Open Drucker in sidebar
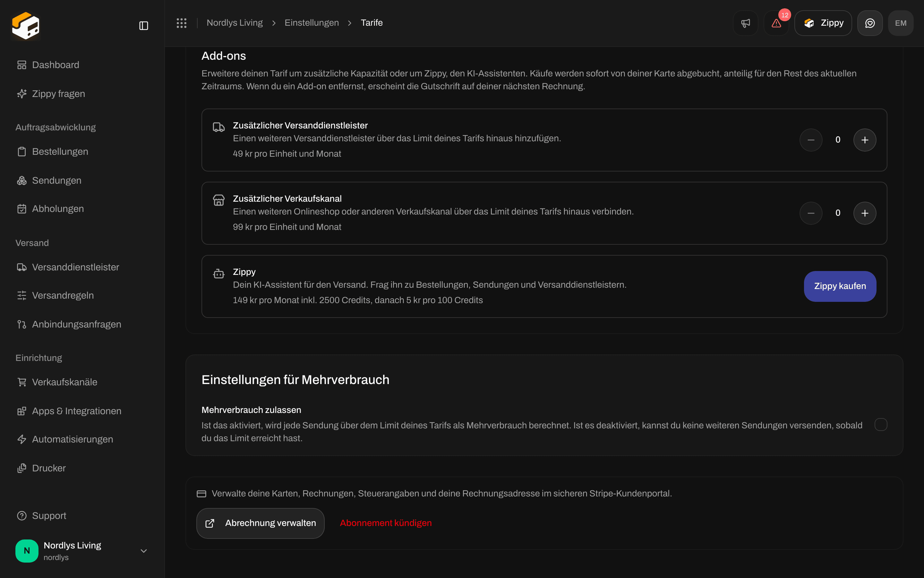924x578 pixels. click(x=82, y=468)
